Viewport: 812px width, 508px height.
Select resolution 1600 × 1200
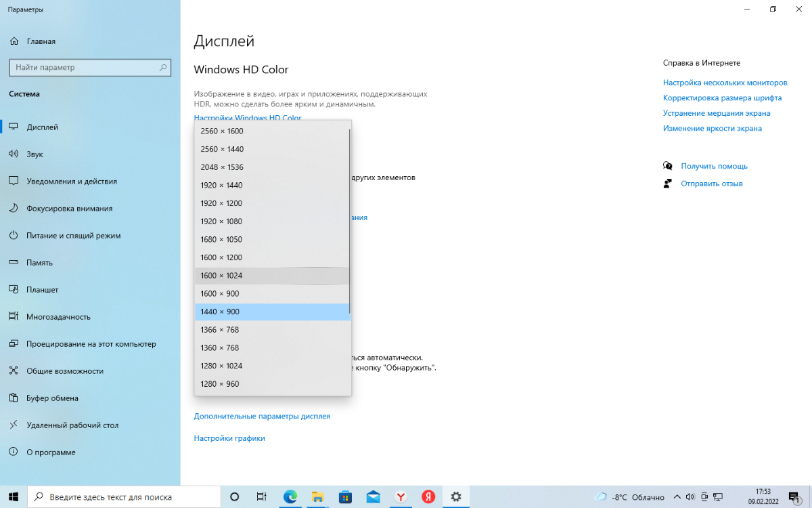(272, 257)
